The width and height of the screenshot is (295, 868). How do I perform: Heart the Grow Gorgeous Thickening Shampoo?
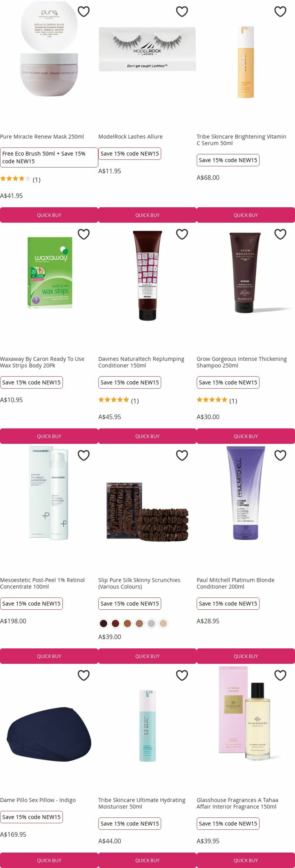[x=280, y=234]
